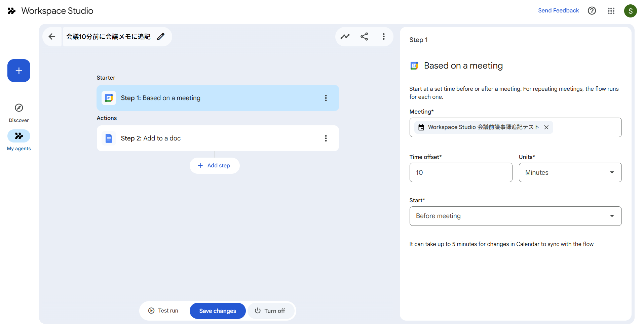Viewport: 644px width, 328px height.
Task: Click the share icon
Action: point(364,37)
